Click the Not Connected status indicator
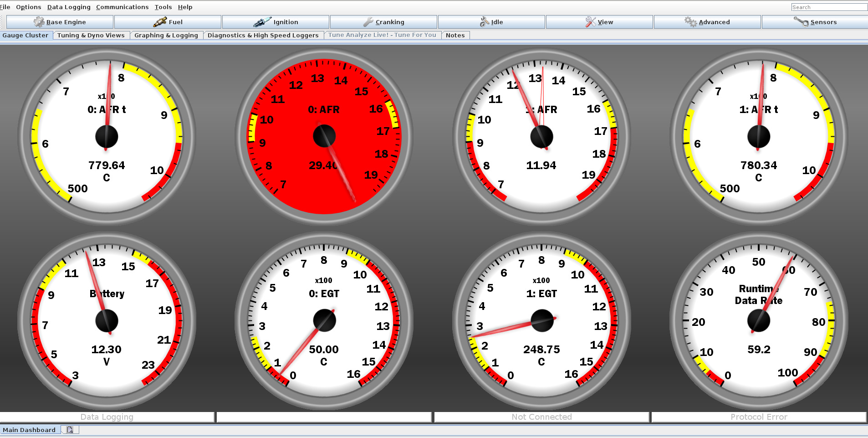 541,417
